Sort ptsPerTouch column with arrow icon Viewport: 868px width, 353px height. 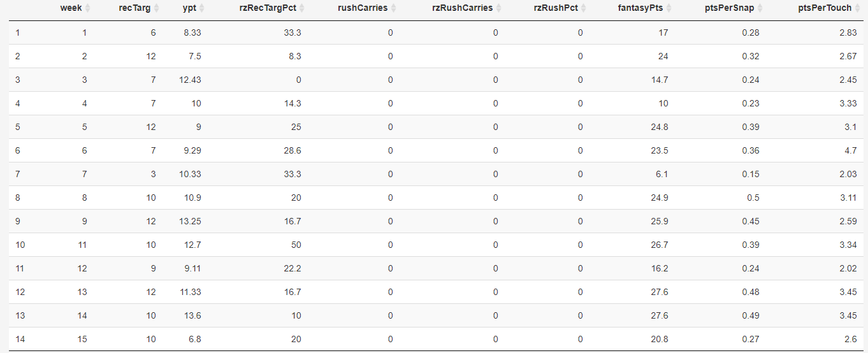857,8
